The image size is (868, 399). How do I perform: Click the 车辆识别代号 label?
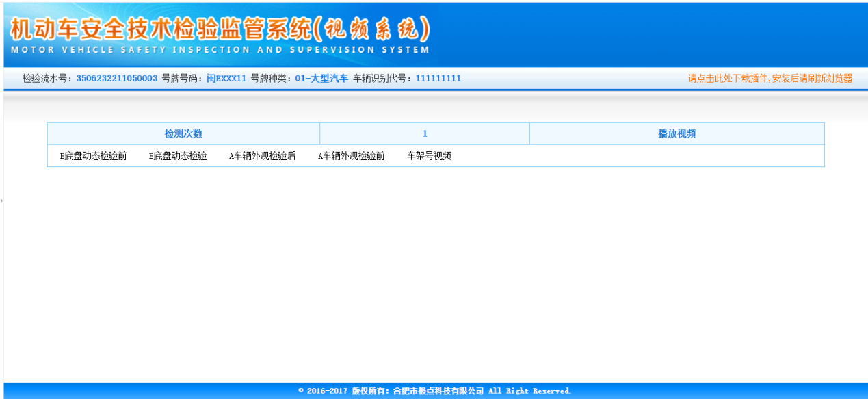(x=383, y=79)
